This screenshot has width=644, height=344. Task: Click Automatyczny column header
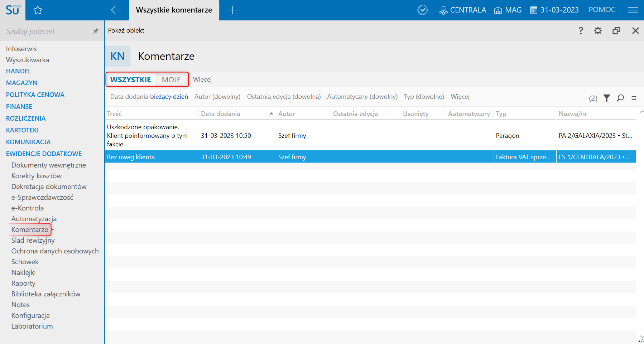469,113
